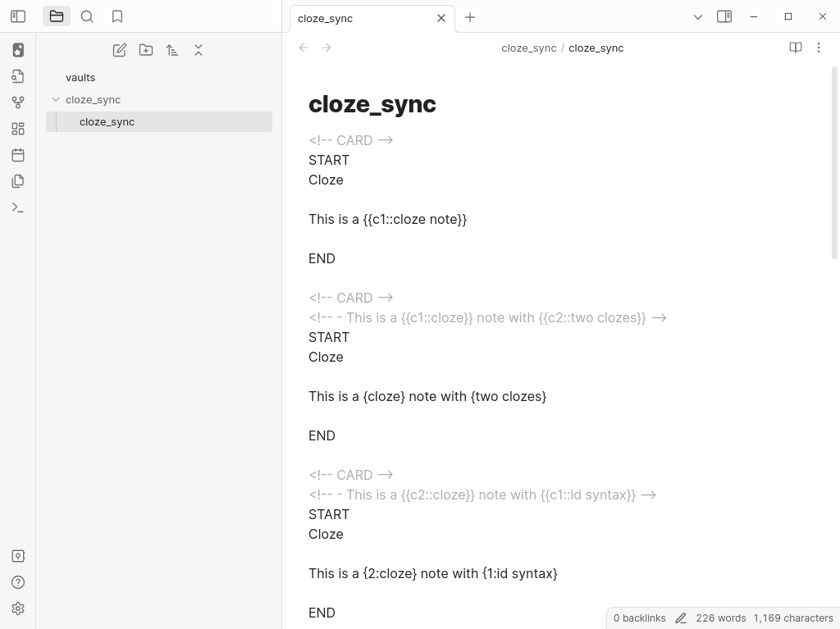Open the file explorer view
Screen dimensions: 840x629
[57, 16]
